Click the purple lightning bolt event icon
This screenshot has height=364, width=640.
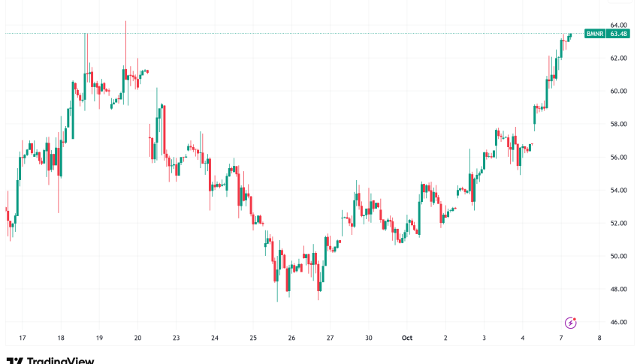(570, 323)
